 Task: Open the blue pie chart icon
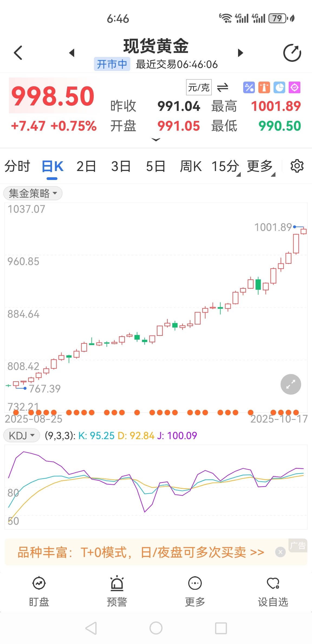coord(279,88)
